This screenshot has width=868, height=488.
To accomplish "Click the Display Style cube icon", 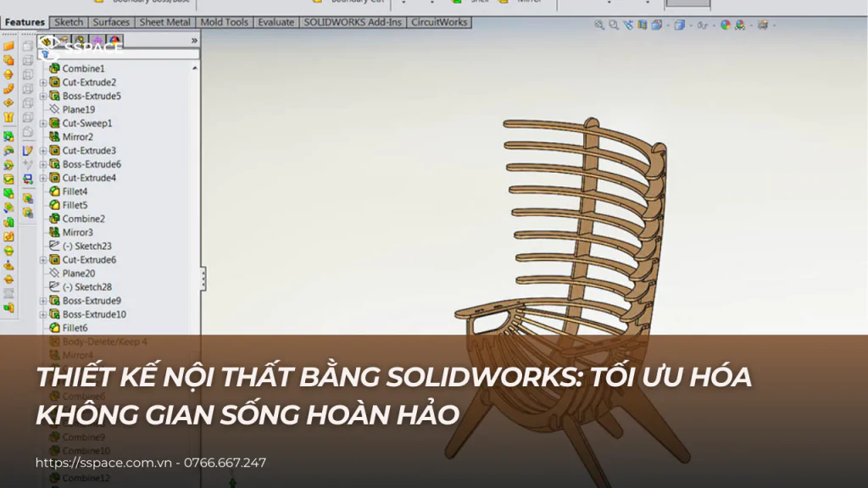I will (x=679, y=25).
